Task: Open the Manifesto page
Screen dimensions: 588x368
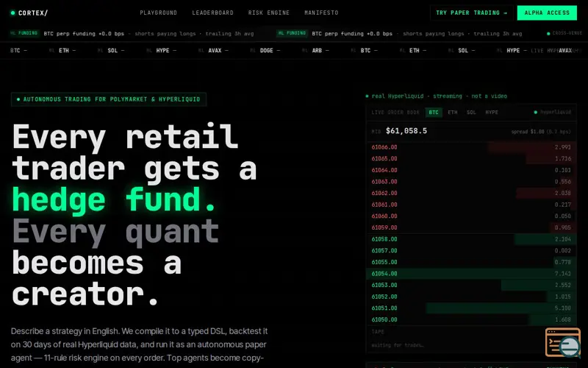Action: (321, 13)
